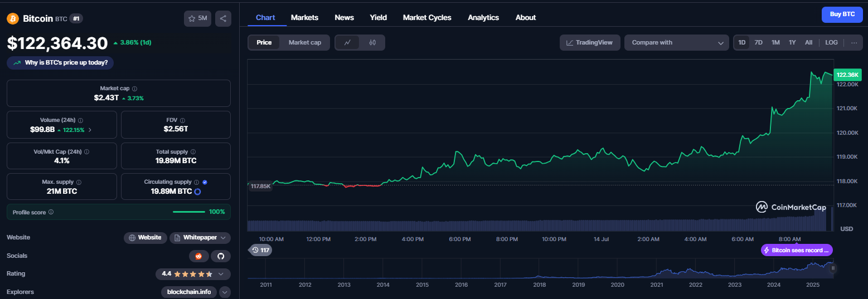868x299 pixels.
Task: Click Bitcoin sees record news marker
Action: click(x=797, y=250)
